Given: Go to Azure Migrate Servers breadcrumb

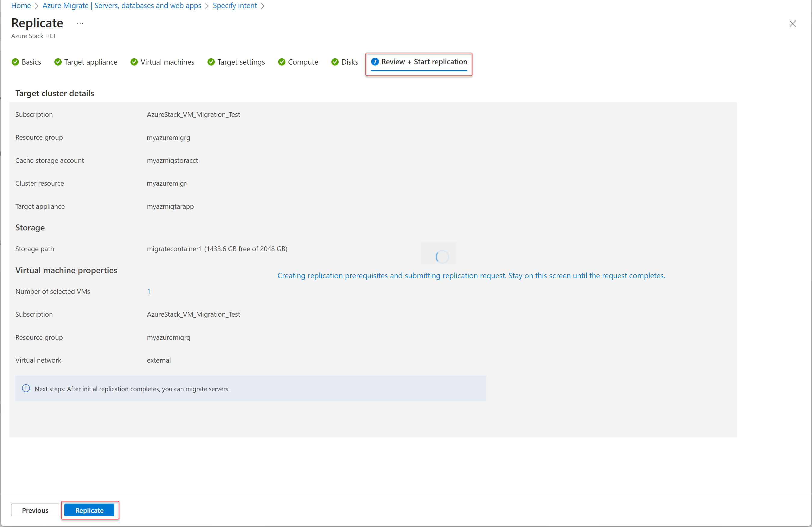Looking at the screenshot, I should pos(122,5).
